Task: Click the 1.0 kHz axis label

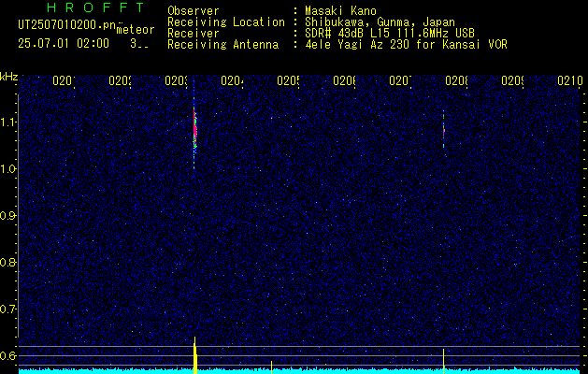Action: pos(8,169)
